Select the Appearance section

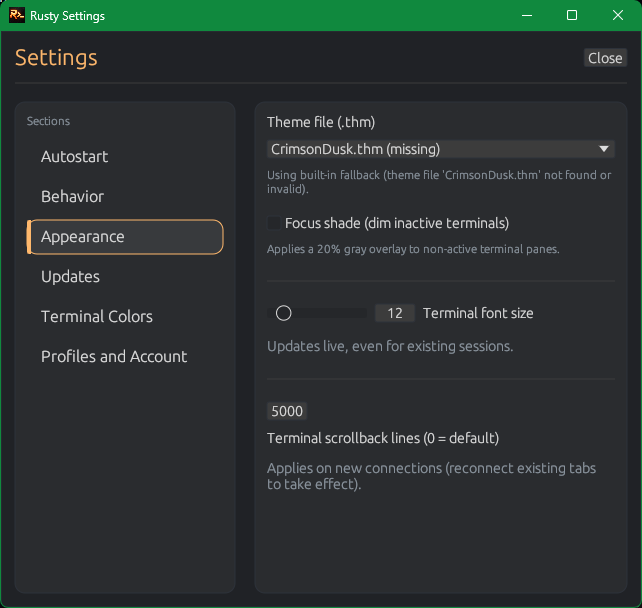point(125,237)
